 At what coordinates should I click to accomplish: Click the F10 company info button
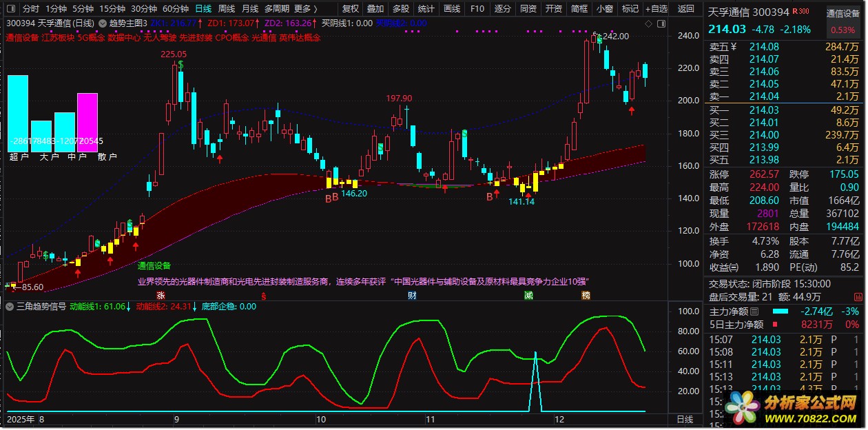click(x=477, y=9)
